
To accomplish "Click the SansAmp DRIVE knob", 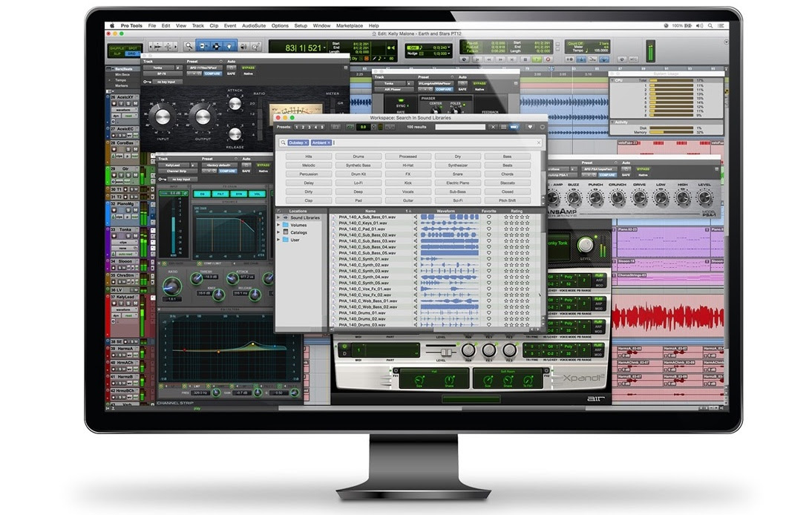I will click(639, 197).
